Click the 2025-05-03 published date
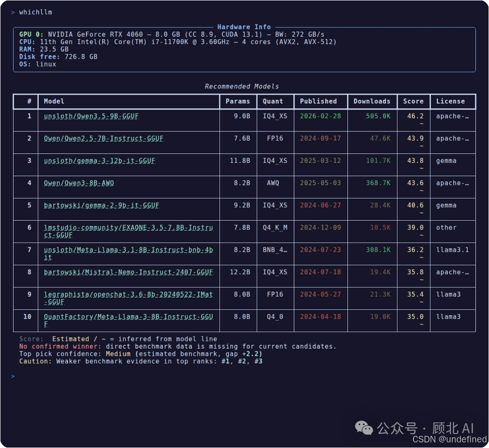 [321, 183]
